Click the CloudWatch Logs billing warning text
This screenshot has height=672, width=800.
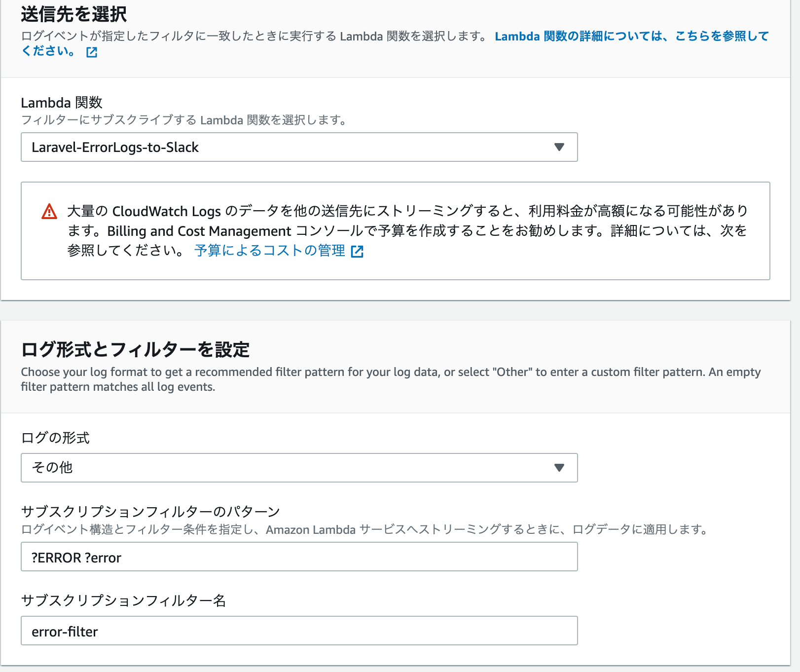(x=407, y=231)
